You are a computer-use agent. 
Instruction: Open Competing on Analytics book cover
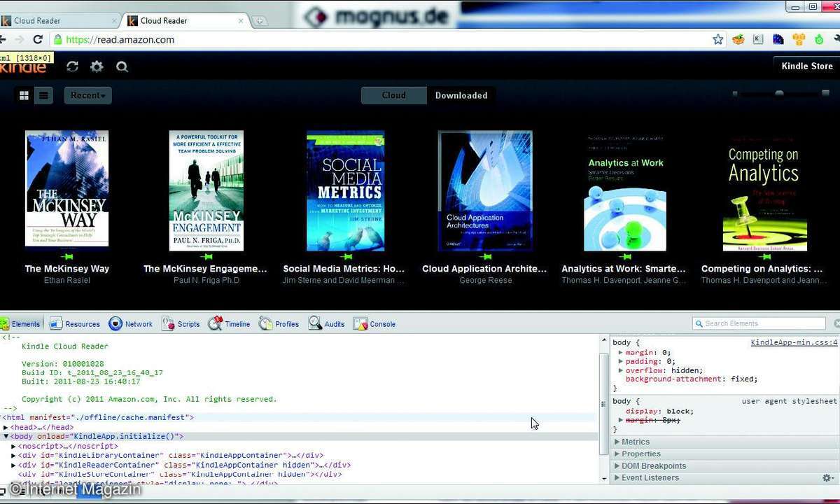[764, 192]
